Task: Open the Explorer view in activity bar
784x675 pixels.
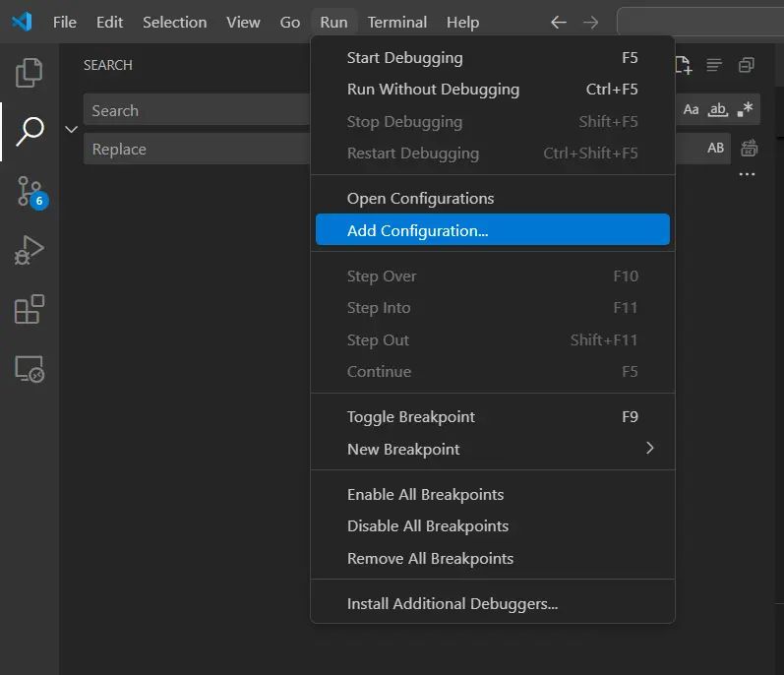Action: click(29, 73)
